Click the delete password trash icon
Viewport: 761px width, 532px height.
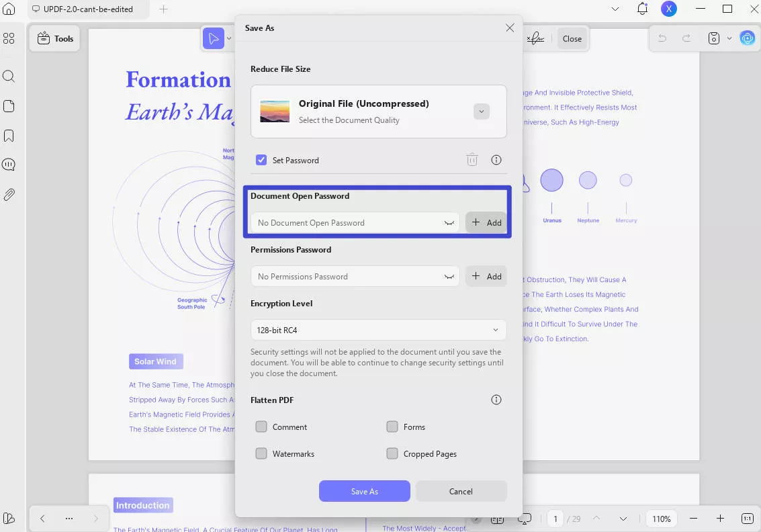[x=472, y=160]
